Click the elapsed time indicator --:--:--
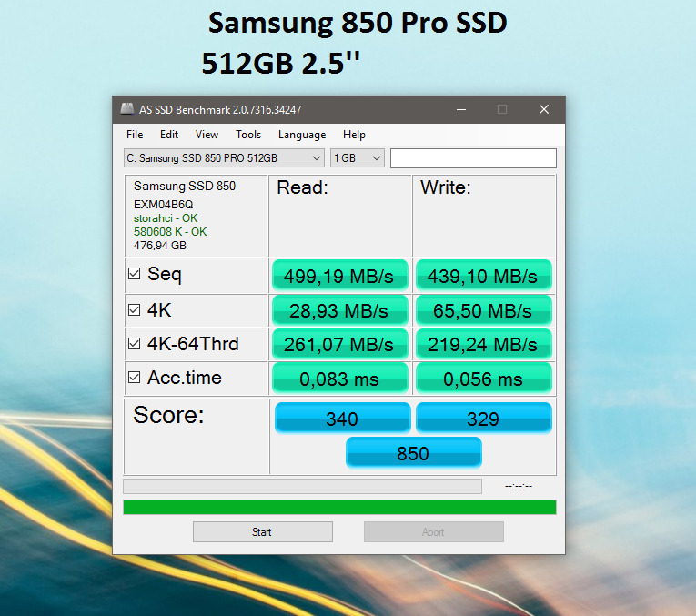This screenshot has width=696, height=616. 518,487
